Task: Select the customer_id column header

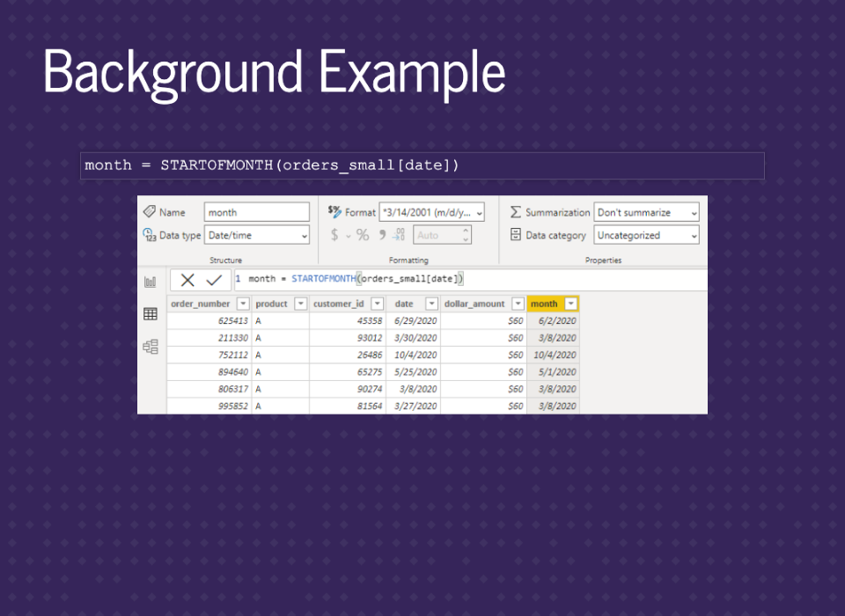Action: (x=339, y=304)
